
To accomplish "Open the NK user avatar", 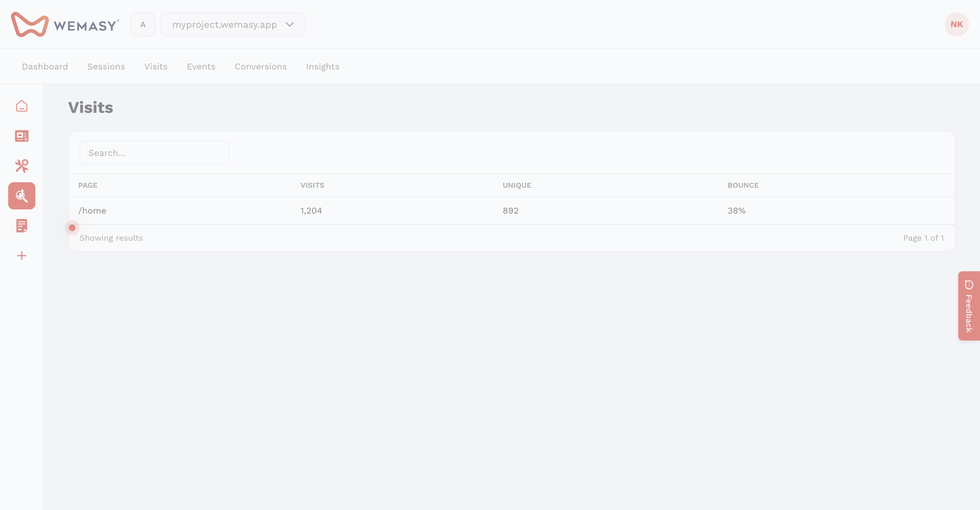I will pos(956,24).
